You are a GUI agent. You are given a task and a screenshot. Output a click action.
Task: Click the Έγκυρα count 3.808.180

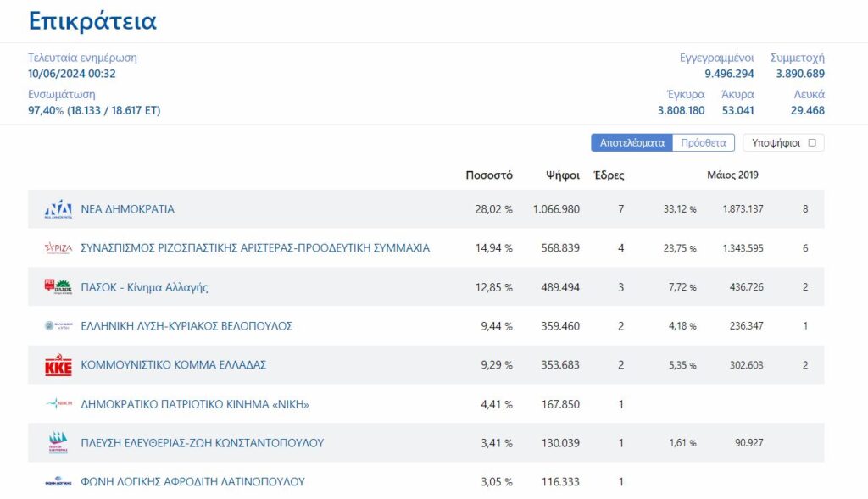coord(681,110)
